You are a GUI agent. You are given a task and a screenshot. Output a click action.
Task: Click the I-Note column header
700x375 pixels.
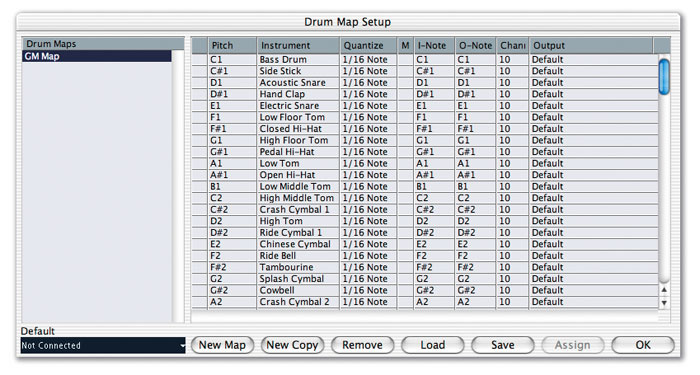(x=434, y=46)
